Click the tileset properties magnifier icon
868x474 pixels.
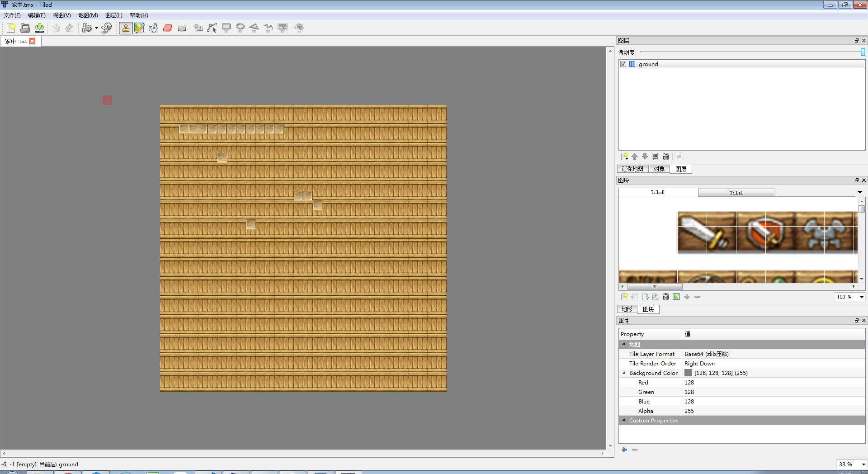tap(656, 297)
